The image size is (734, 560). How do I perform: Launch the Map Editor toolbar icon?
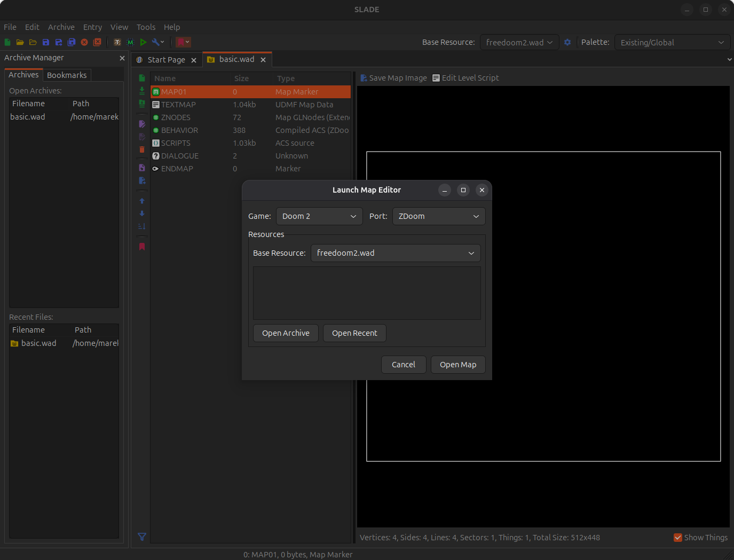click(130, 42)
